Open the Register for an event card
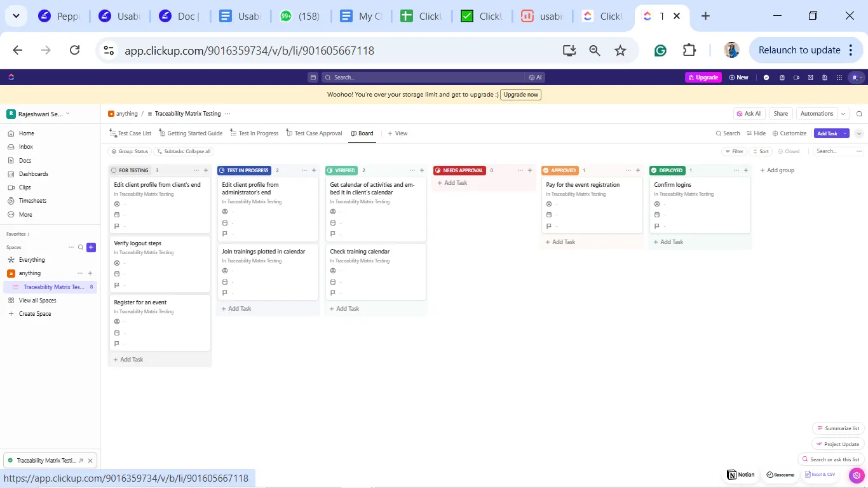 point(159,323)
